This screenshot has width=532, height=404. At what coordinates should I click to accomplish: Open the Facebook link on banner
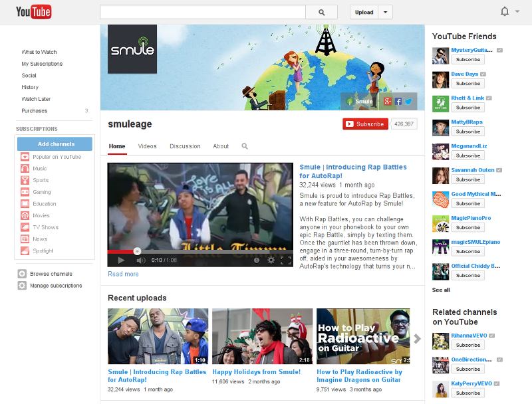pos(398,102)
